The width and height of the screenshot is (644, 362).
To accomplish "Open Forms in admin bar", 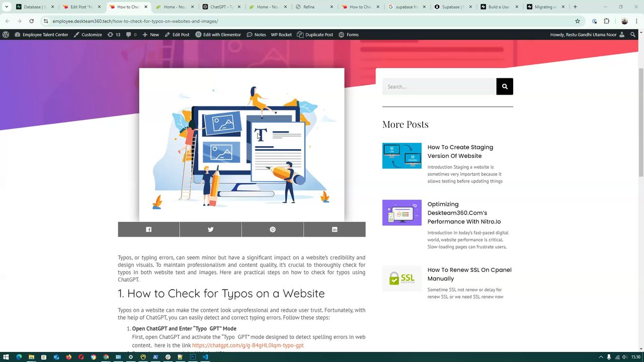I will coord(349,35).
